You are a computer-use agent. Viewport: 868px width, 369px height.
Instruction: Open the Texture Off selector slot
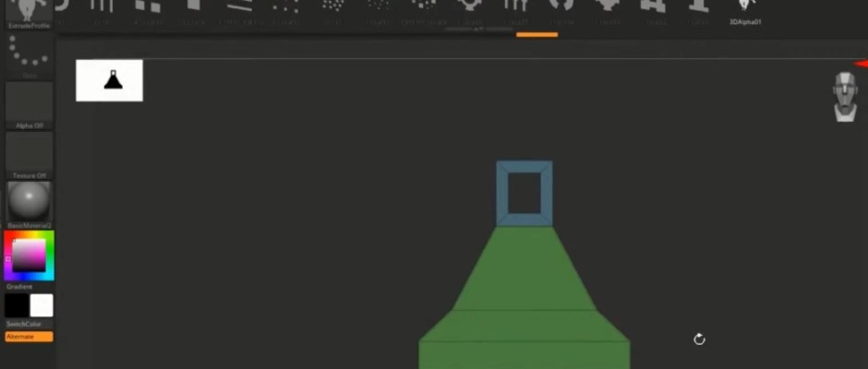[x=29, y=153]
